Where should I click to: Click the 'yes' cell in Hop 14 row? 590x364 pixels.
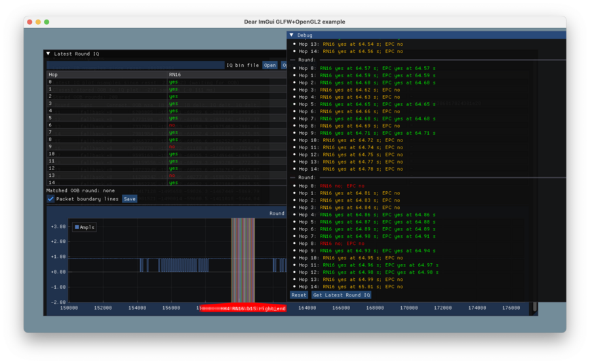tap(174, 183)
